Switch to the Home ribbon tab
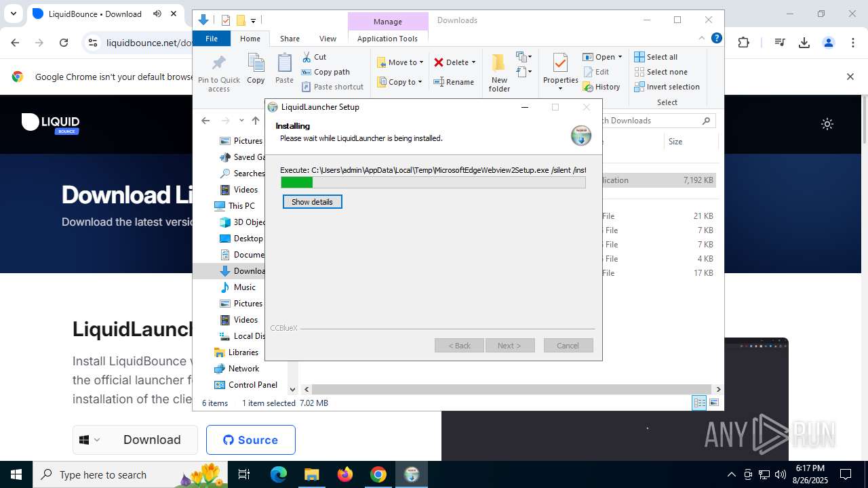Viewport: 868px width, 488px height. pyautogui.click(x=250, y=39)
